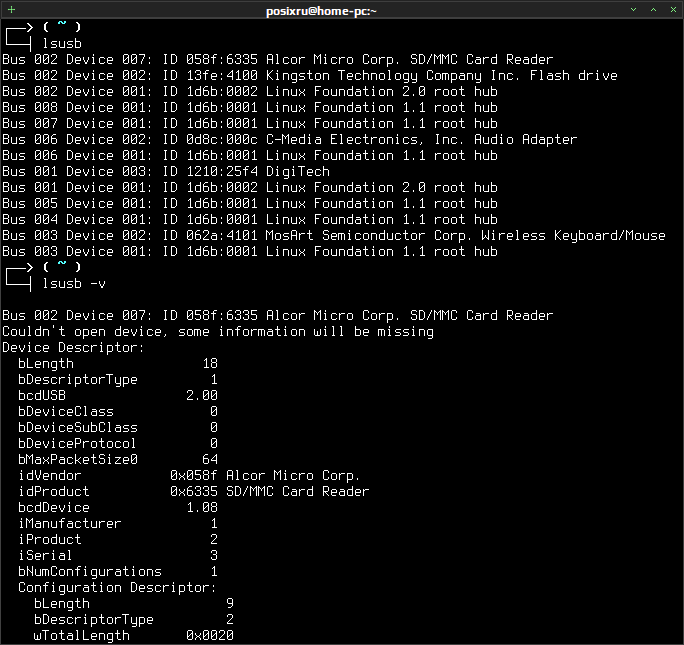The width and height of the screenshot is (684, 645).
Task: Click the C-Media Electronics Audio Adapter line
Action: point(290,140)
